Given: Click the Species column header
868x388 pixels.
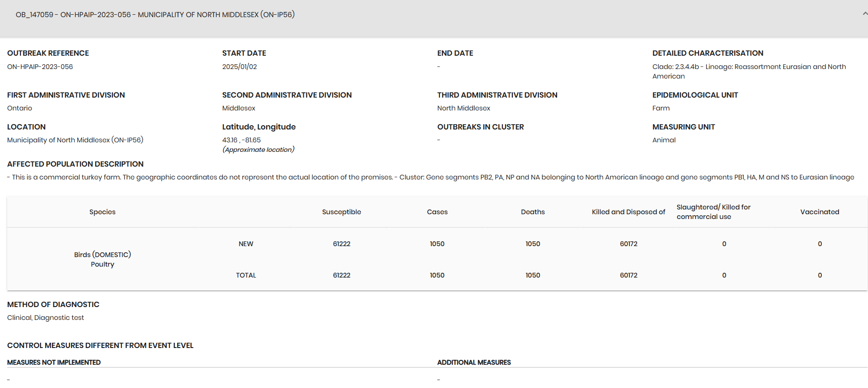Looking at the screenshot, I should pos(102,212).
